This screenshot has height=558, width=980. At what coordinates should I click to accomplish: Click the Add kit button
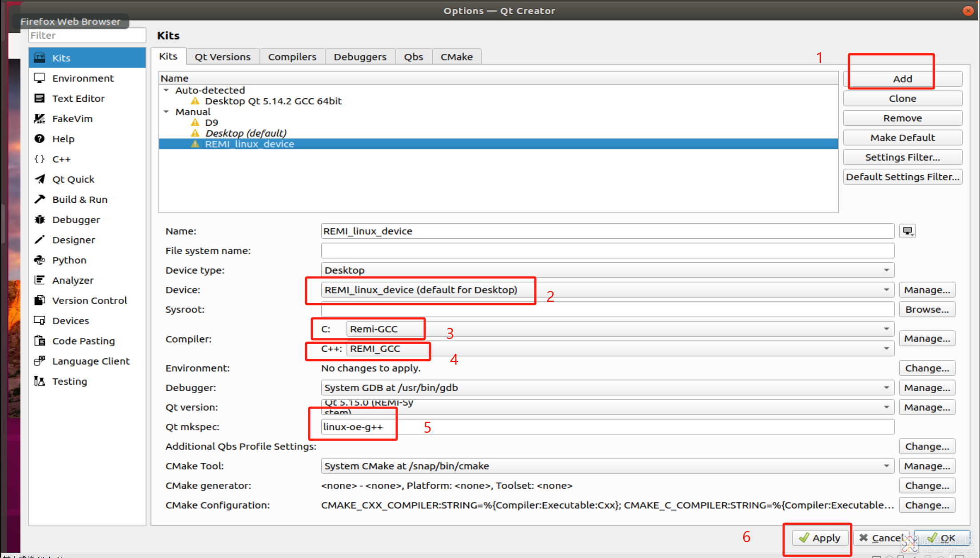(903, 79)
